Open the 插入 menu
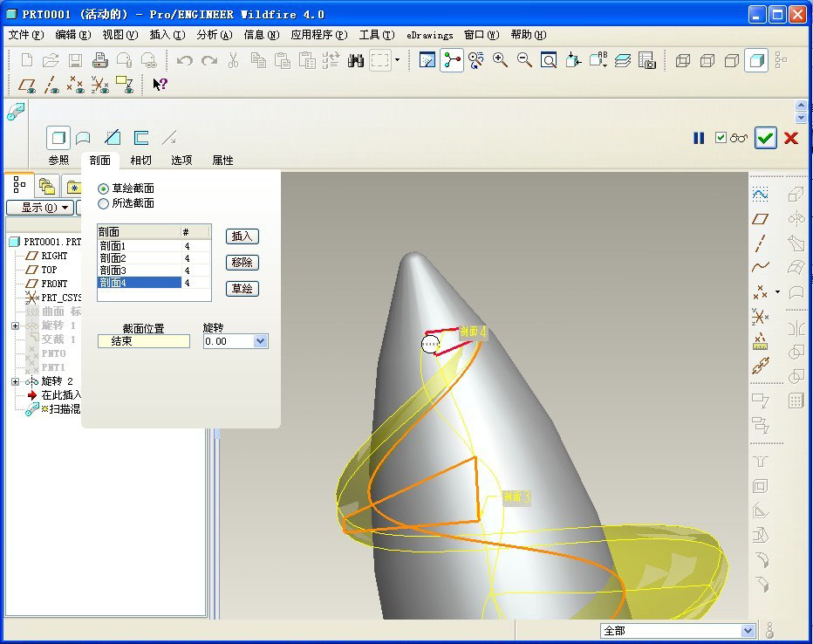813x644 pixels. point(167,35)
